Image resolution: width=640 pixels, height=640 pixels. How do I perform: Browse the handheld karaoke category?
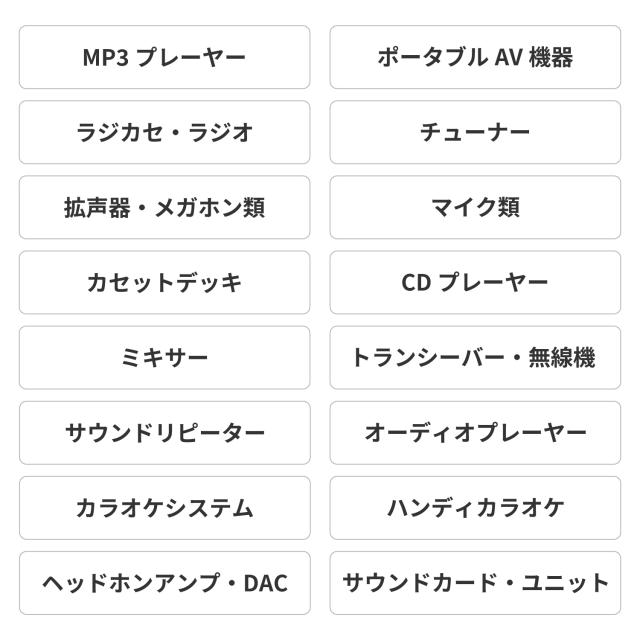(475, 507)
